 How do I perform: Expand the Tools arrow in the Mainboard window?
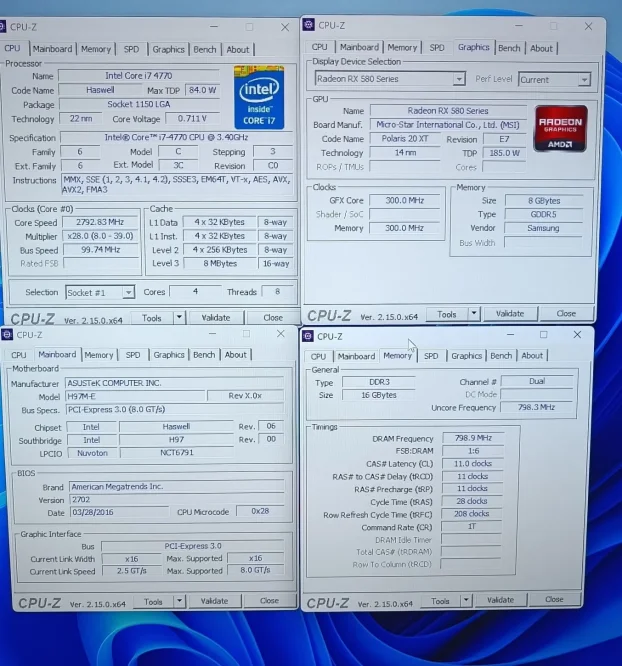click(x=179, y=601)
